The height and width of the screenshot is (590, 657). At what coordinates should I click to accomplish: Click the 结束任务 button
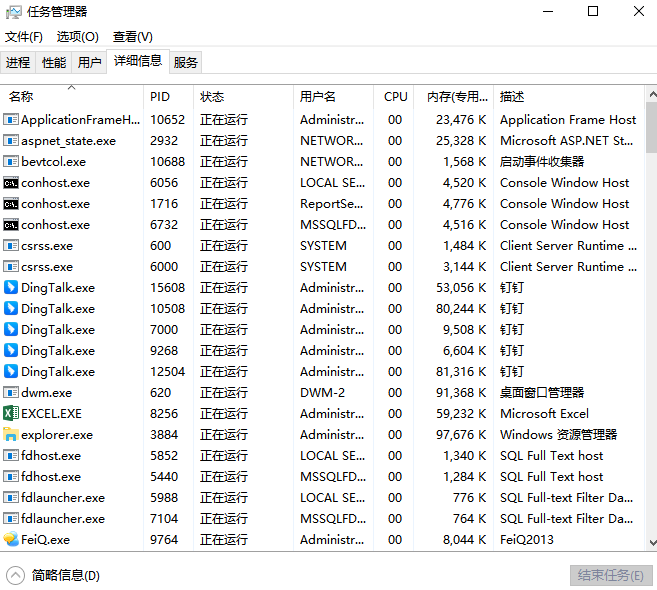click(611, 575)
